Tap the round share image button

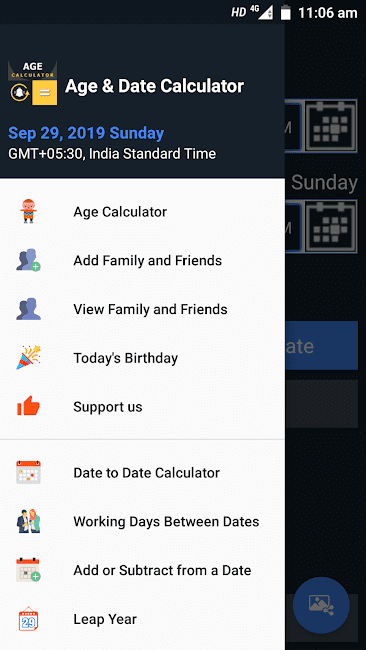tap(321, 605)
